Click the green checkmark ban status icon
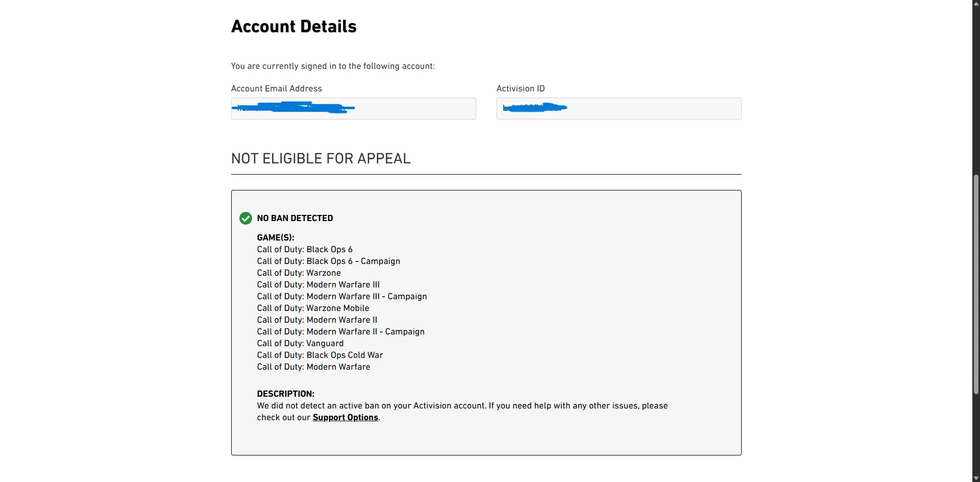 click(x=246, y=219)
